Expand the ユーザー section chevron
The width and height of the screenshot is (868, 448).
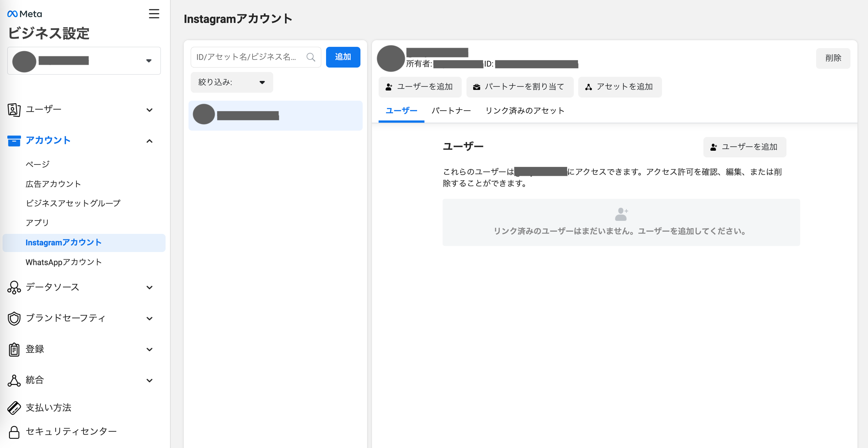pyautogui.click(x=150, y=110)
